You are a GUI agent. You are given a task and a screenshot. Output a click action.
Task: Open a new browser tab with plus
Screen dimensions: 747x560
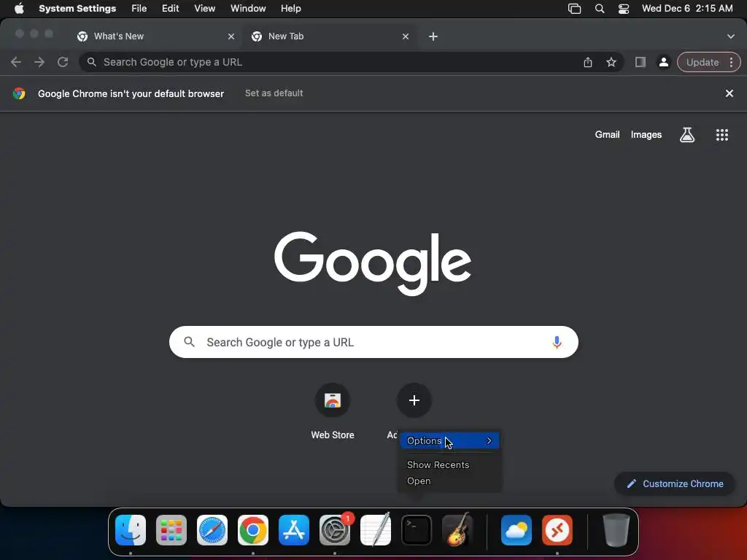[433, 36]
